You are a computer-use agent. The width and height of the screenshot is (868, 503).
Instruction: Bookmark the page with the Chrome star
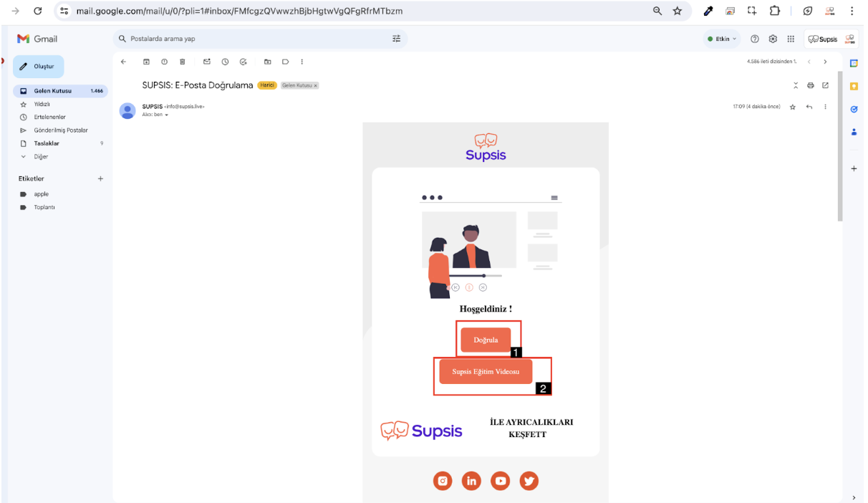point(677,11)
